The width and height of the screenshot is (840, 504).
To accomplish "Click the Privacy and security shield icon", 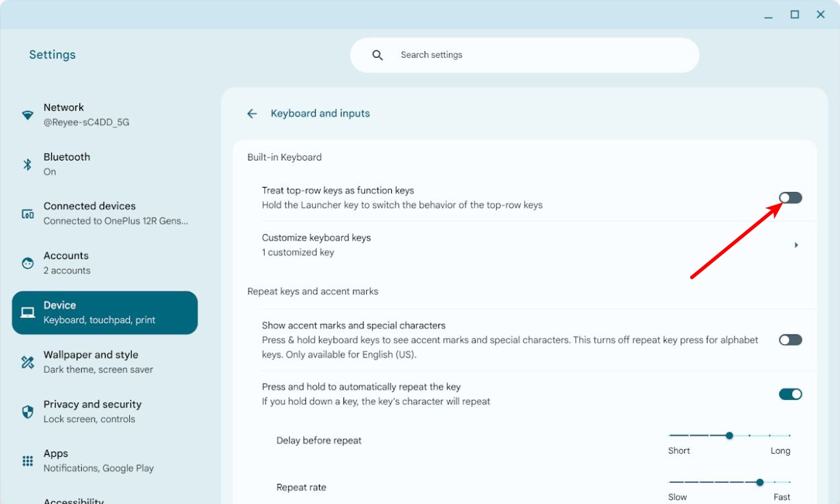I will coord(28,412).
